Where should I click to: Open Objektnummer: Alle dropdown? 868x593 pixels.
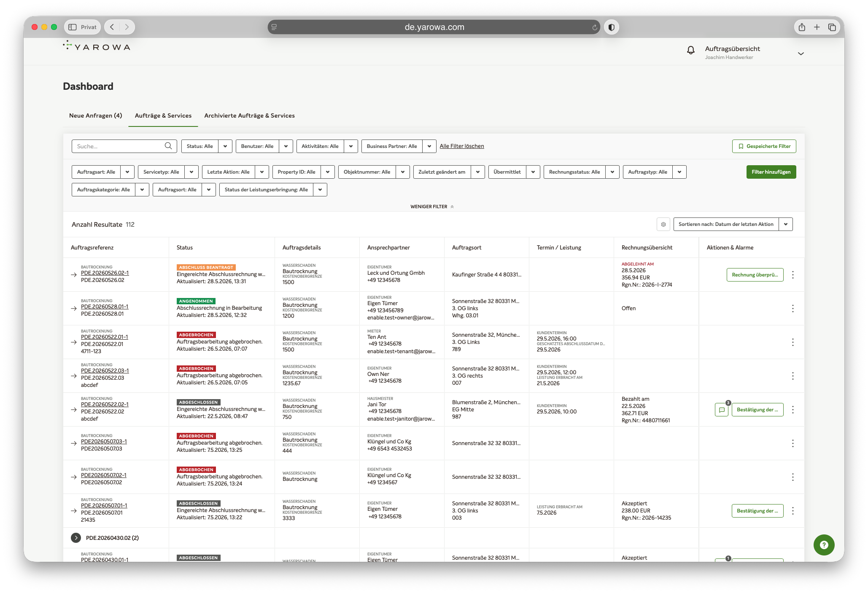374,172
